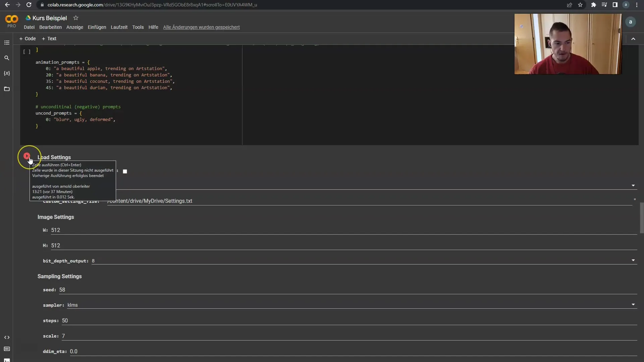Share this page icon in address bar
The height and width of the screenshot is (362, 644).
tap(570, 5)
